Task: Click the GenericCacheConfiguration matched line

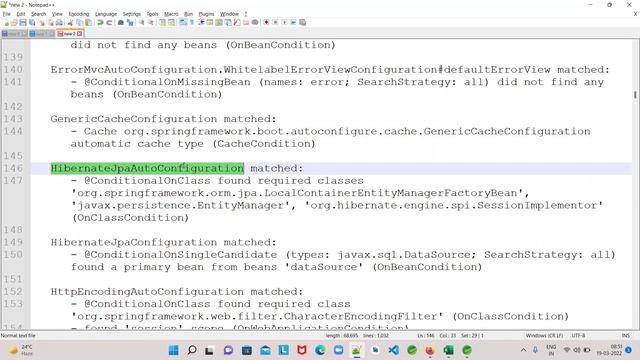Action: pyautogui.click(x=163, y=119)
